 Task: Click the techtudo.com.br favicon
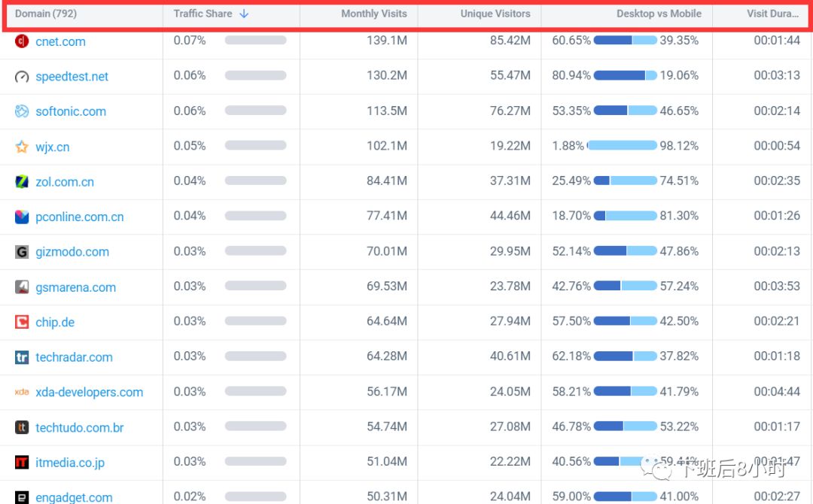[x=22, y=427]
